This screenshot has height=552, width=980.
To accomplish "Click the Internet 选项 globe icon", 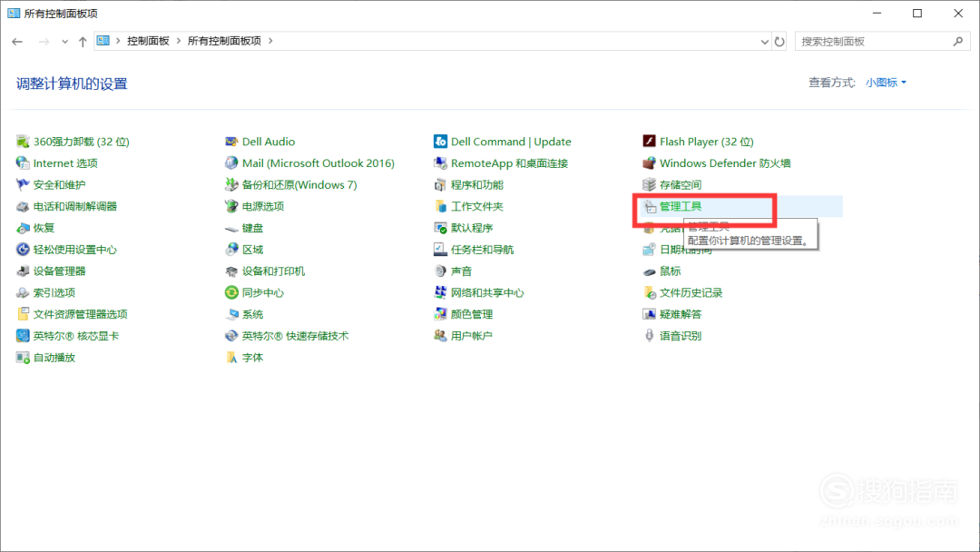I will (x=23, y=163).
